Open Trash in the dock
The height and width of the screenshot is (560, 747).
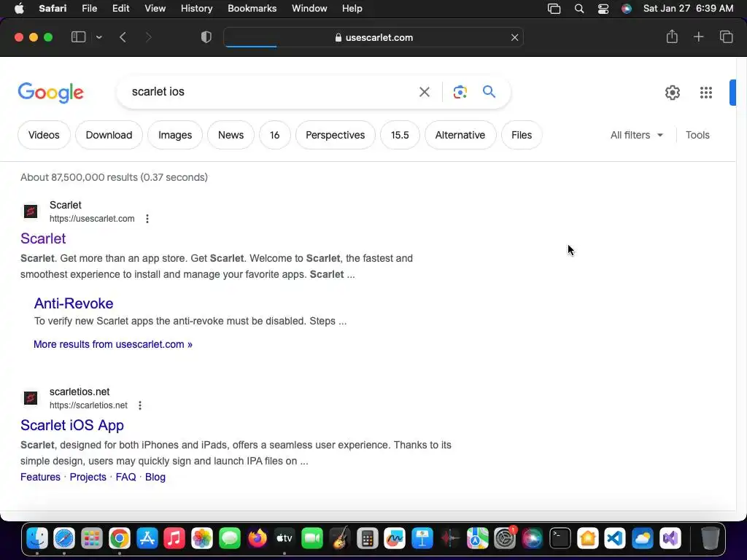point(710,539)
